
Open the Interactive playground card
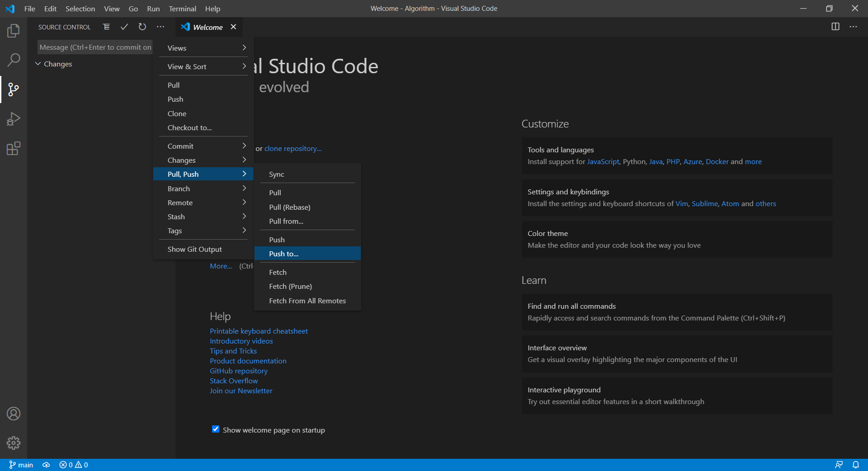click(x=677, y=396)
